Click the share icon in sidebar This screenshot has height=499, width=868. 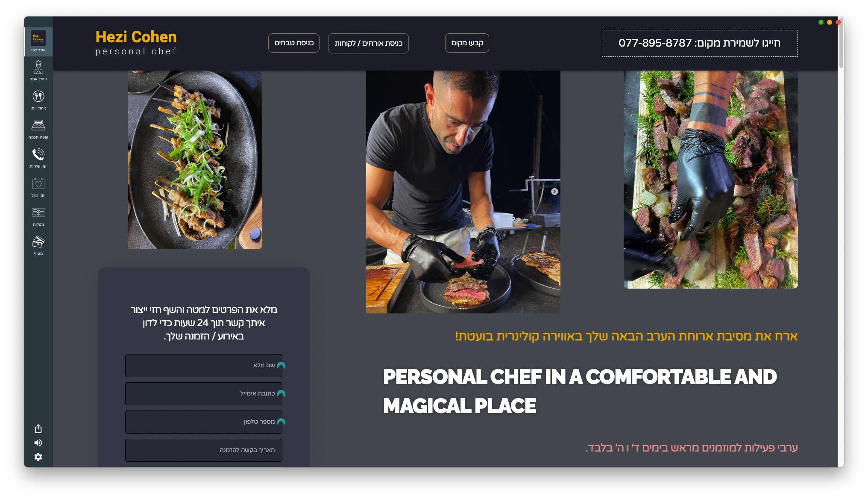pyautogui.click(x=38, y=428)
